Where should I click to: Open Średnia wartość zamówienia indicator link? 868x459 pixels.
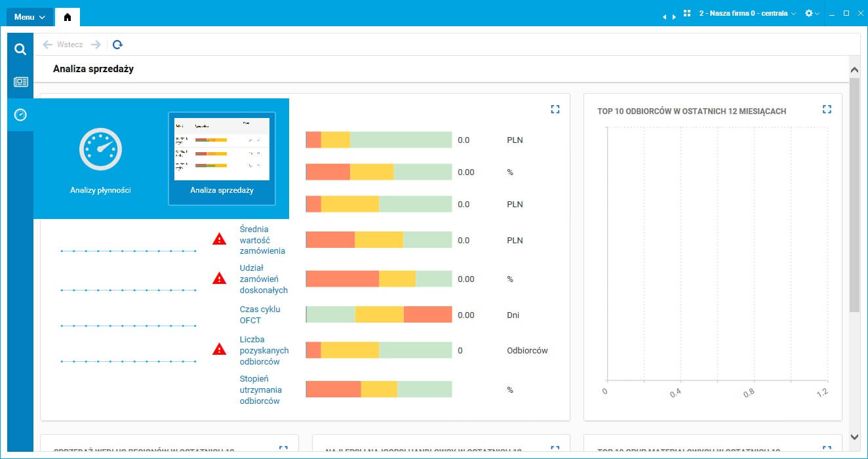pos(262,240)
